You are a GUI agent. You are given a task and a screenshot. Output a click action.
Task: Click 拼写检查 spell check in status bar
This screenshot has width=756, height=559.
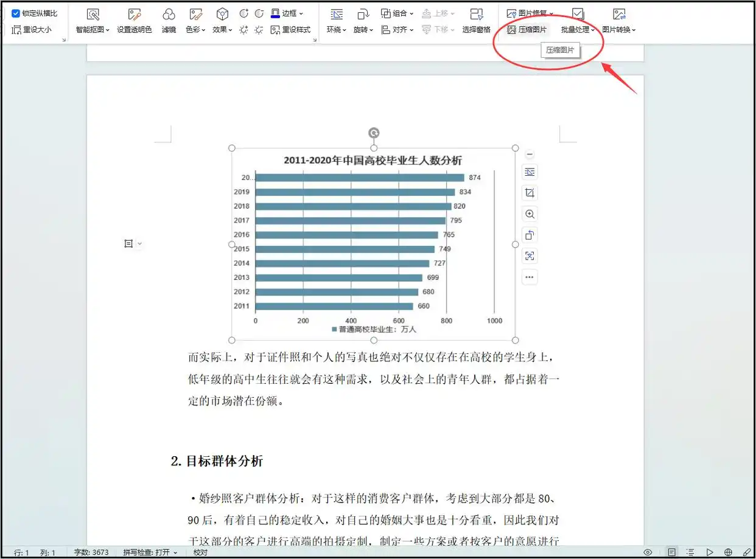tap(150, 552)
